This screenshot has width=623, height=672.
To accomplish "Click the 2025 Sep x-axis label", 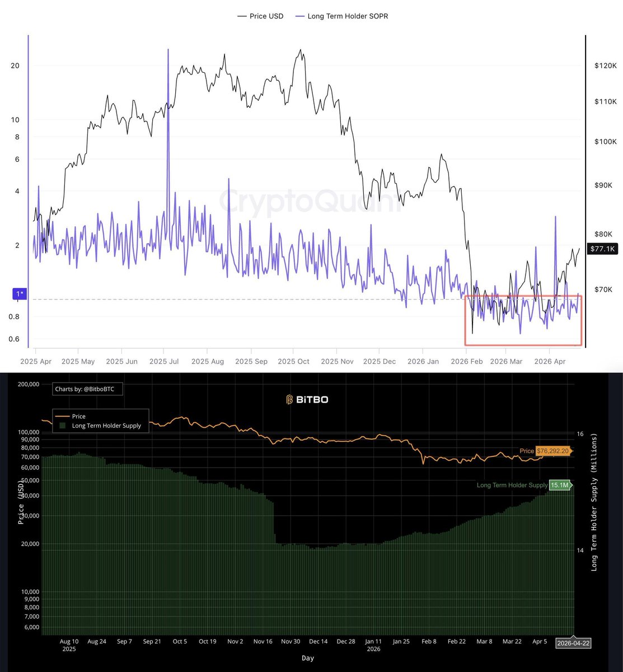I will pos(251,362).
